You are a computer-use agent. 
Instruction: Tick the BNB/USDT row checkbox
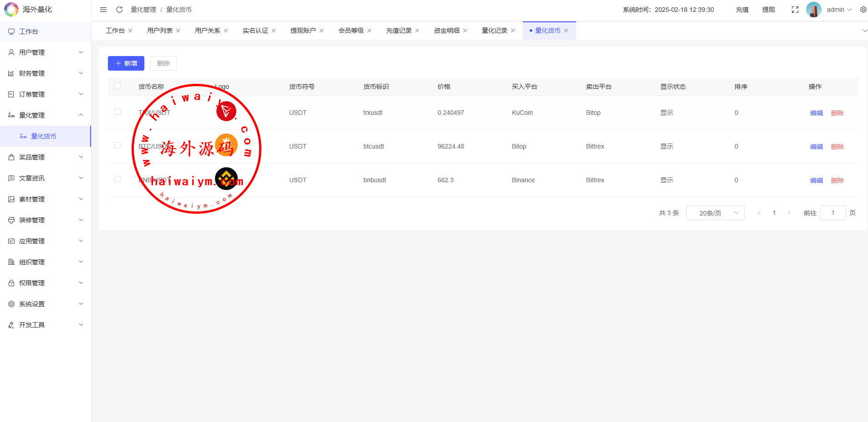click(117, 179)
